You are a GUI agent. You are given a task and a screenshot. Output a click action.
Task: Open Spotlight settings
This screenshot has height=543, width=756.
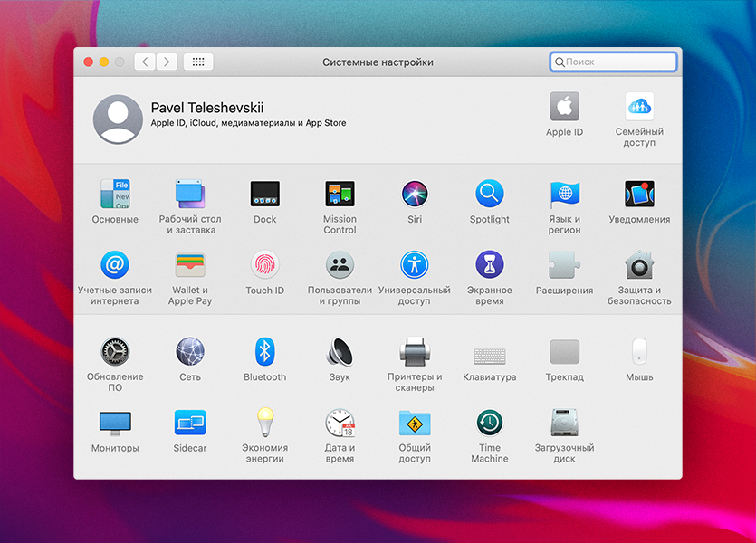490,195
